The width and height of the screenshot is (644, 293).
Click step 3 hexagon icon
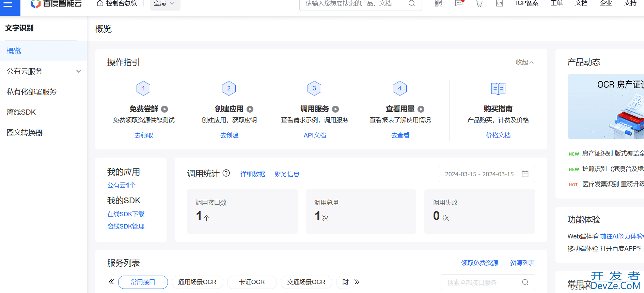coord(314,88)
